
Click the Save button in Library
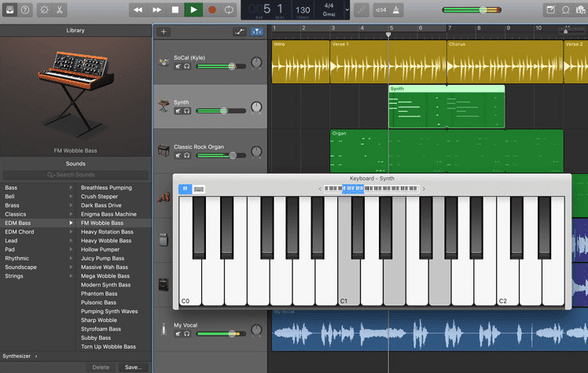point(133,367)
